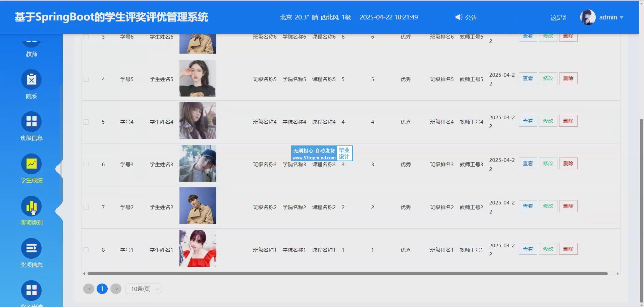
Task: Click the admin avatar picture
Action: pos(588,17)
